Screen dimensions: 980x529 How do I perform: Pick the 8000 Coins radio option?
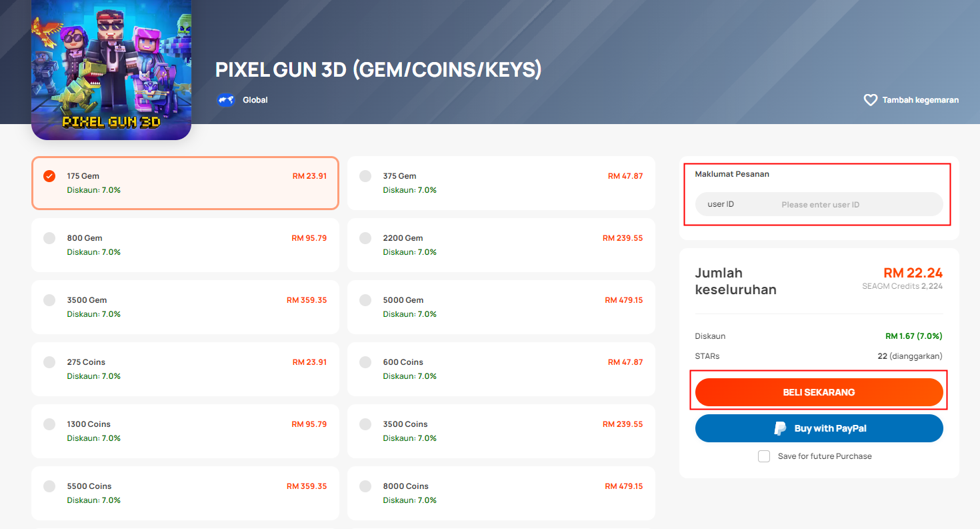pyautogui.click(x=365, y=486)
